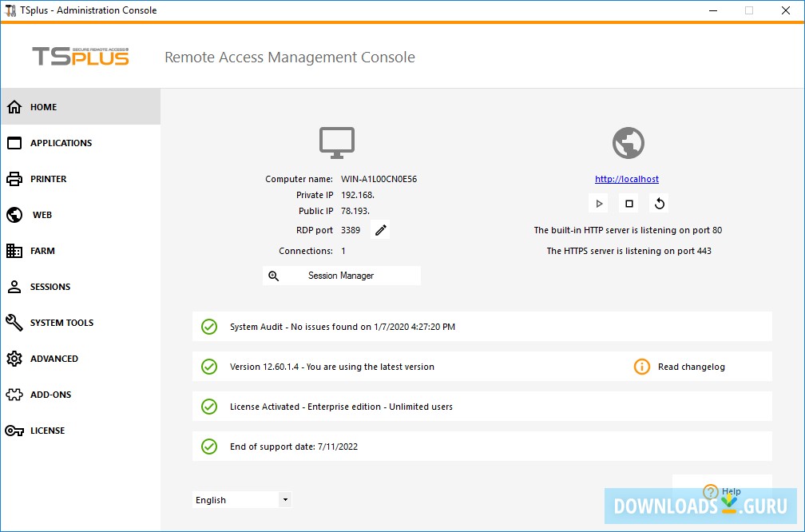Open System Tools section
The height and width of the screenshot is (532, 805).
[81, 323]
